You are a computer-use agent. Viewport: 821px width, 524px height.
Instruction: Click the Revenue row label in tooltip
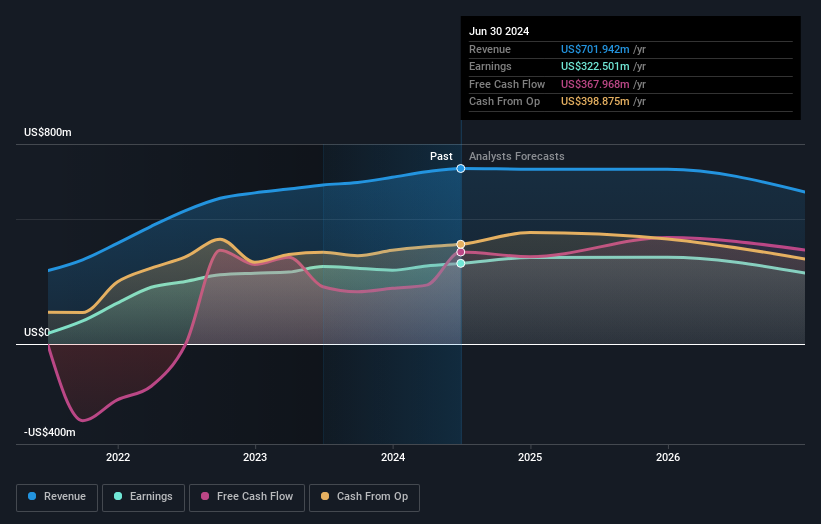coord(490,49)
